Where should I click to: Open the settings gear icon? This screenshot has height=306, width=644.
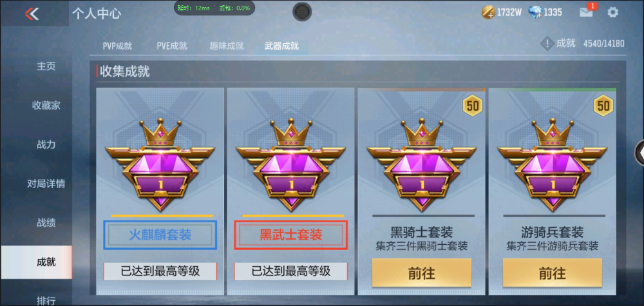coord(613,12)
